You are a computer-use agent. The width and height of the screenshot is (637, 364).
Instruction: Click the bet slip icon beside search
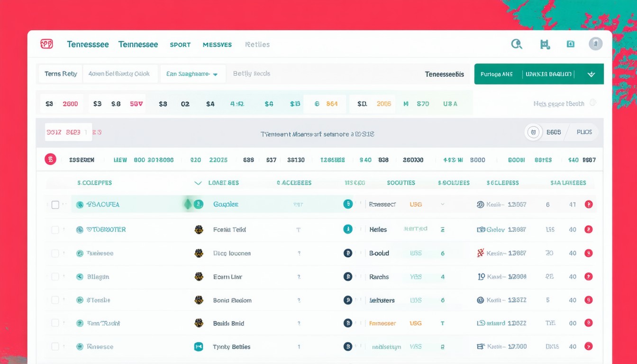tap(545, 45)
